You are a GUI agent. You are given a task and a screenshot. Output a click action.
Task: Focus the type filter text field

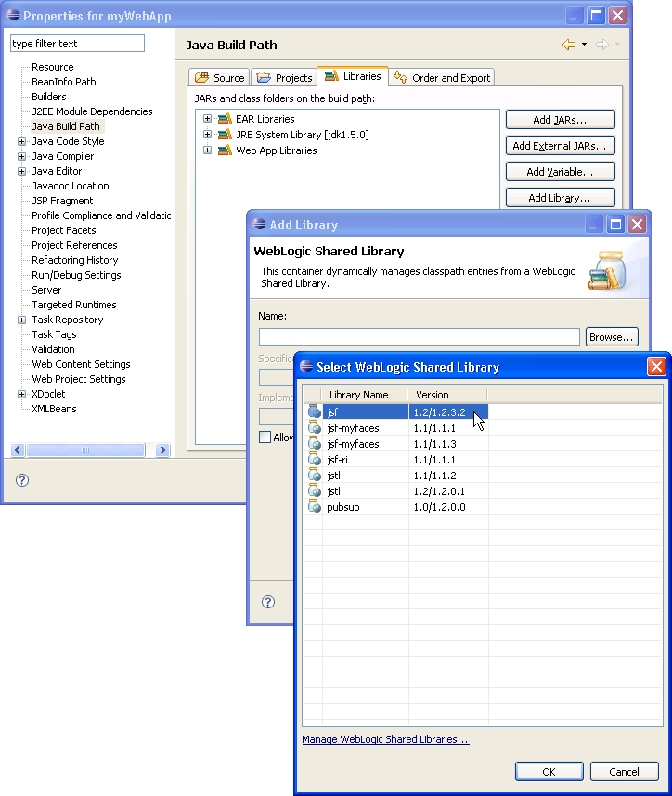[77, 44]
